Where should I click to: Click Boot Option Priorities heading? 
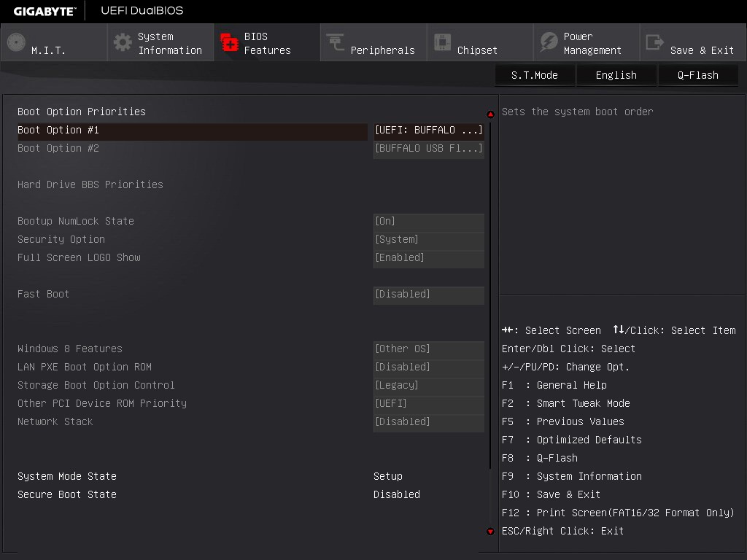[82, 112]
